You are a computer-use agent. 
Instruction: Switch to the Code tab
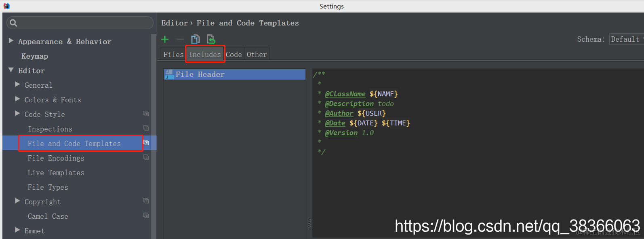pyautogui.click(x=234, y=55)
